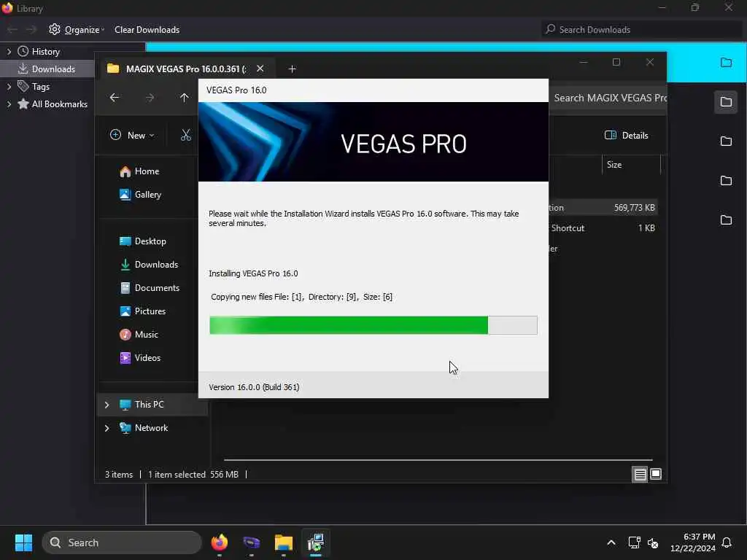Go forward in File Explorer
The width and height of the screenshot is (747, 560).
tap(150, 98)
